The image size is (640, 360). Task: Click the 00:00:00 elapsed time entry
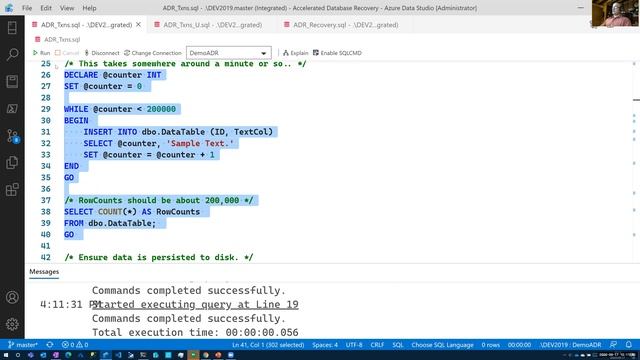[x=519, y=345]
